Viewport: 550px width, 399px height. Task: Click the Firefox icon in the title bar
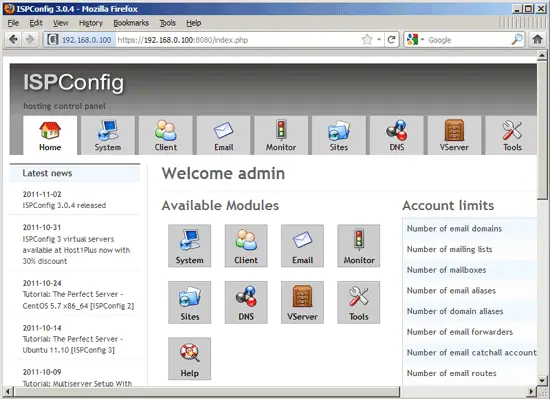(9, 8)
